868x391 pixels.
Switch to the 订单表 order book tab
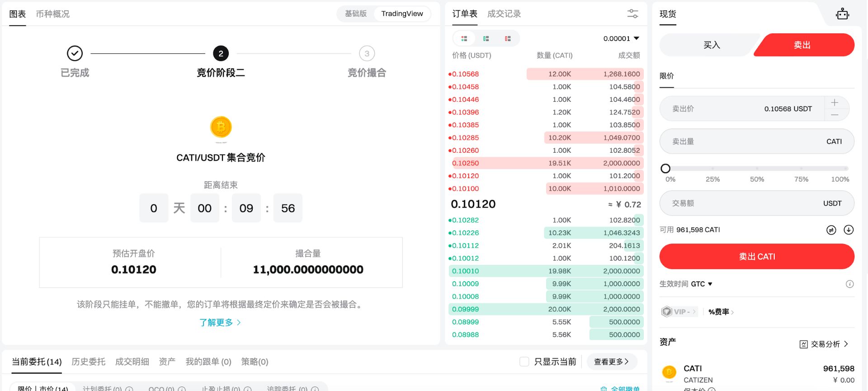(465, 14)
